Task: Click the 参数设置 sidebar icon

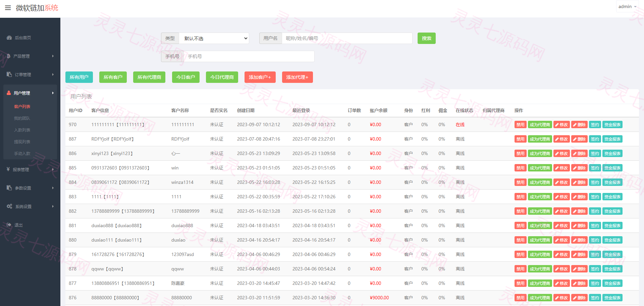Action: [9, 188]
